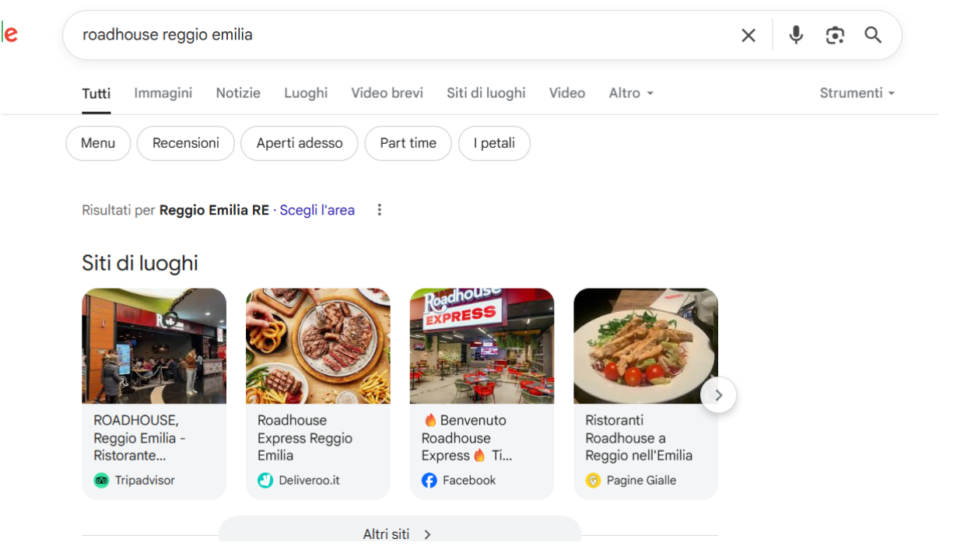Open Google Lens image search

pyautogui.click(x=835, y=35)
